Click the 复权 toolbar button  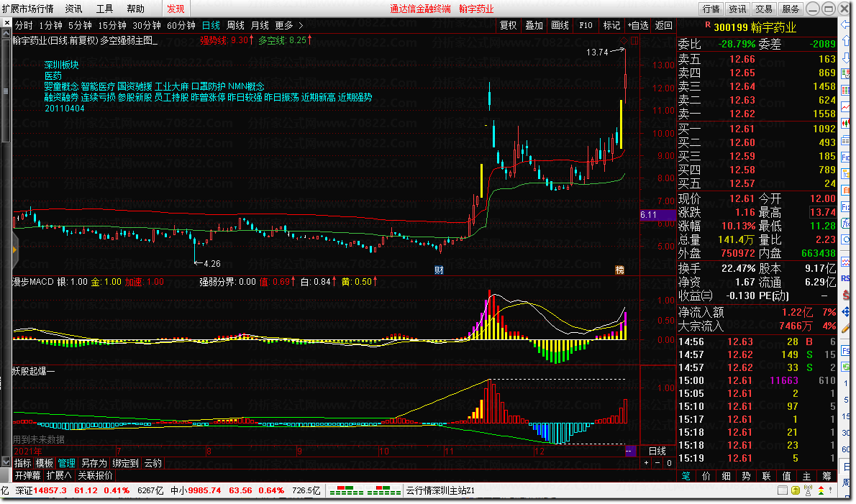point(509,26)
